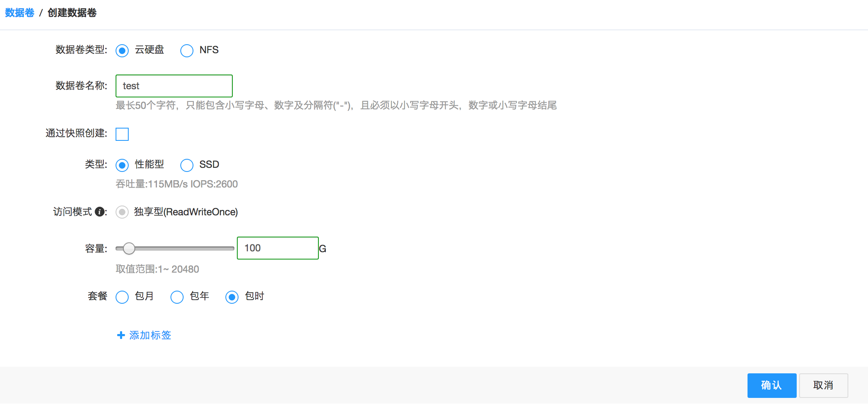Select 包时 as the billing plan
This screenshot has width=868, height=411.
[x=232, y=297]
